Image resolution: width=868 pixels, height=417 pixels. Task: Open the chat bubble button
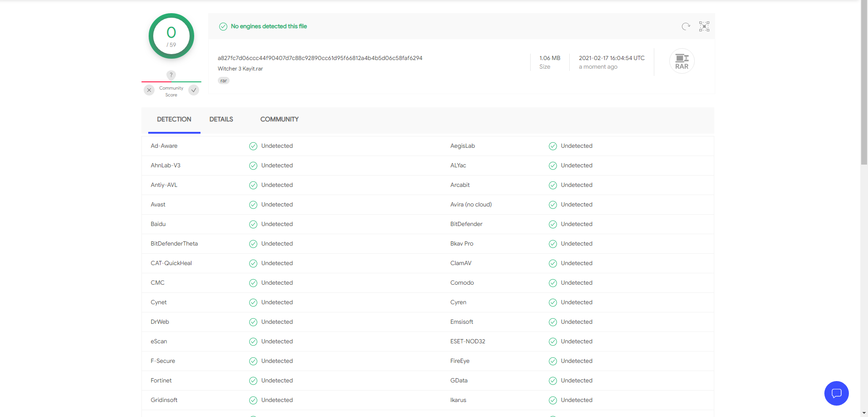tap(836, 393)
